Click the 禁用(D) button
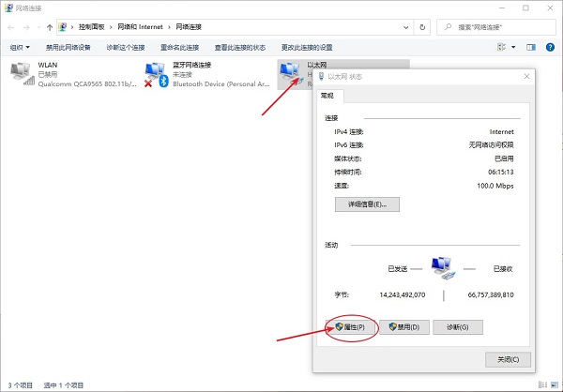Screen dimensions: 563x392 (x=404, y=327)
